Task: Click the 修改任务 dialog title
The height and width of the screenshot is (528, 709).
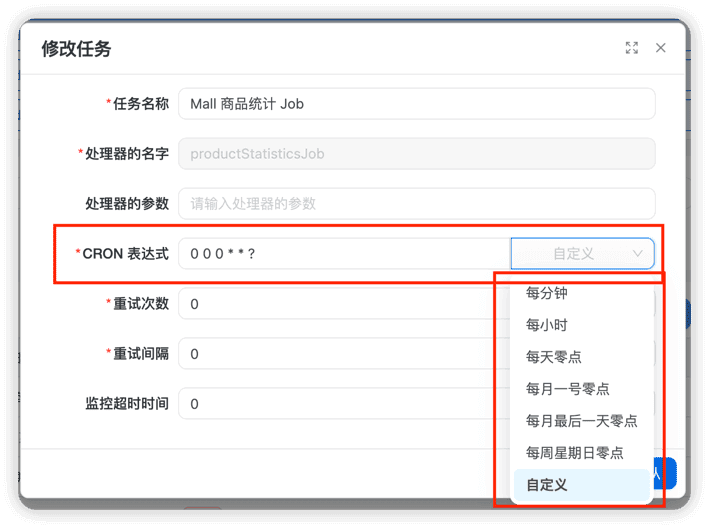Action: [x=76, y=49]
